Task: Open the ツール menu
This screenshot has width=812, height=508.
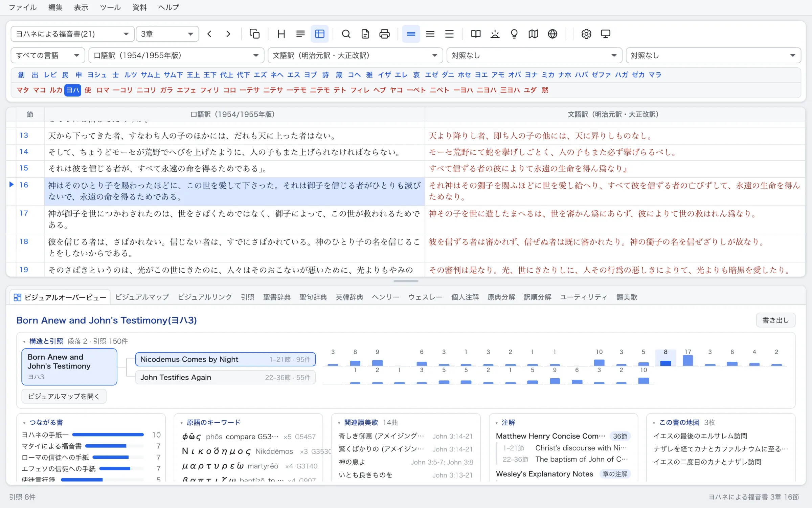Action: (110, 7)
